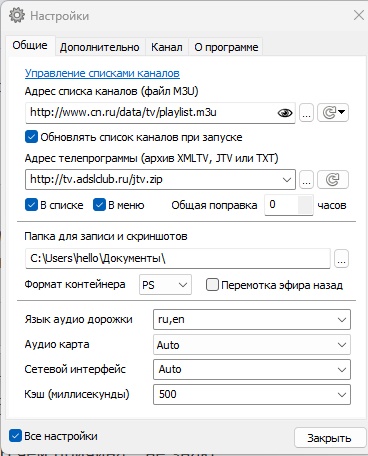Viewport: 368px width, 456px height.
Task: Open the Формат контейнера PS dropdown
Action: [x=165, y=285]
